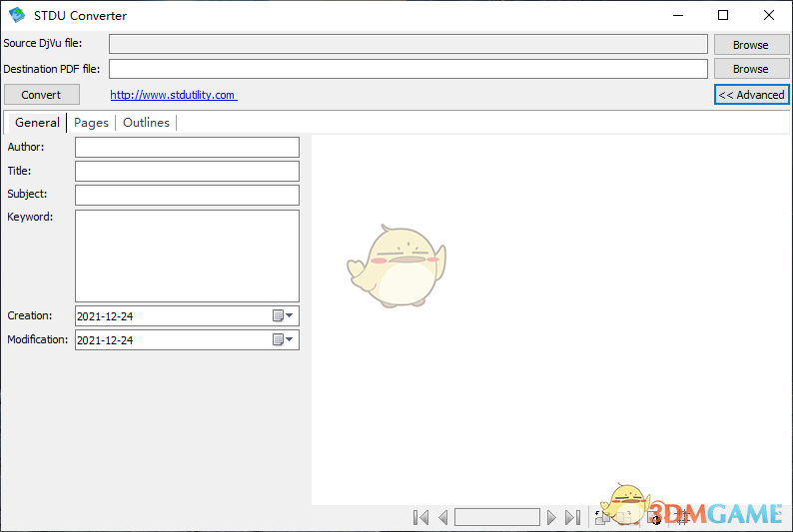This screenshot has width=793, height=532.
Task: Switch to the Outlines tab
Action: [x=146, y=122]
